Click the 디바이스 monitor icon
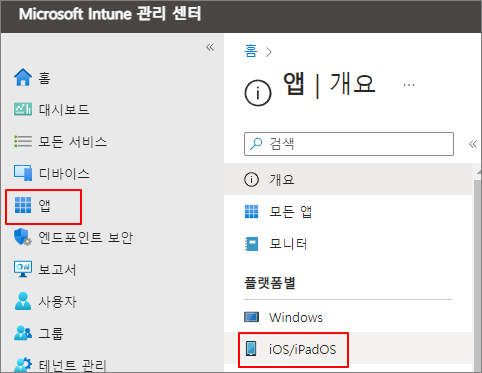482x373 pixels. 23,173
